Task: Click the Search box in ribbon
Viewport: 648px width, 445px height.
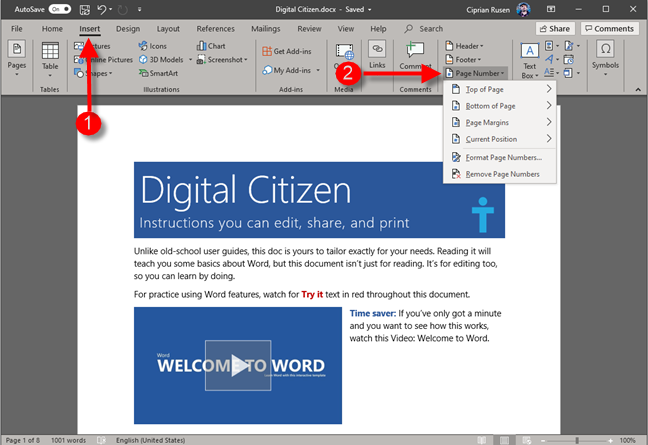Action: pos(424,29)
